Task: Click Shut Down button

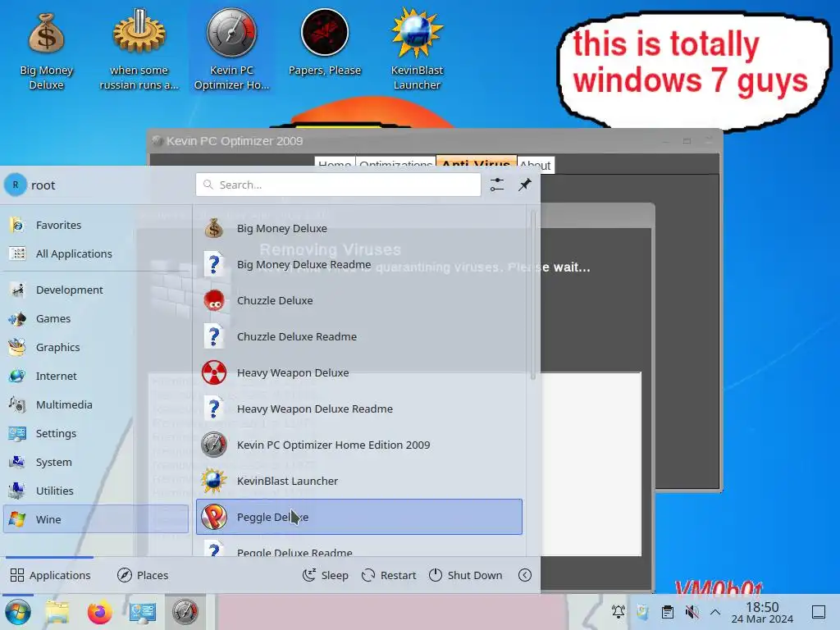Action: point(466,575)
